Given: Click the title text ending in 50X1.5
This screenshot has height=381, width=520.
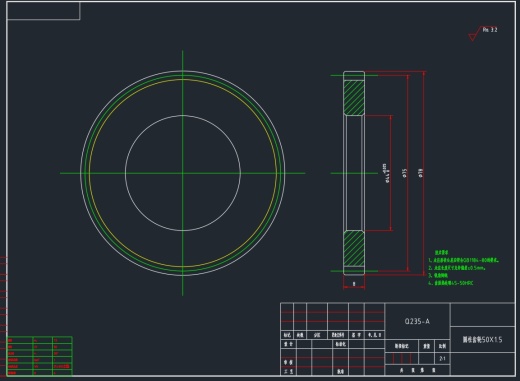Looking at the screenshot, I should coord(482,340).
